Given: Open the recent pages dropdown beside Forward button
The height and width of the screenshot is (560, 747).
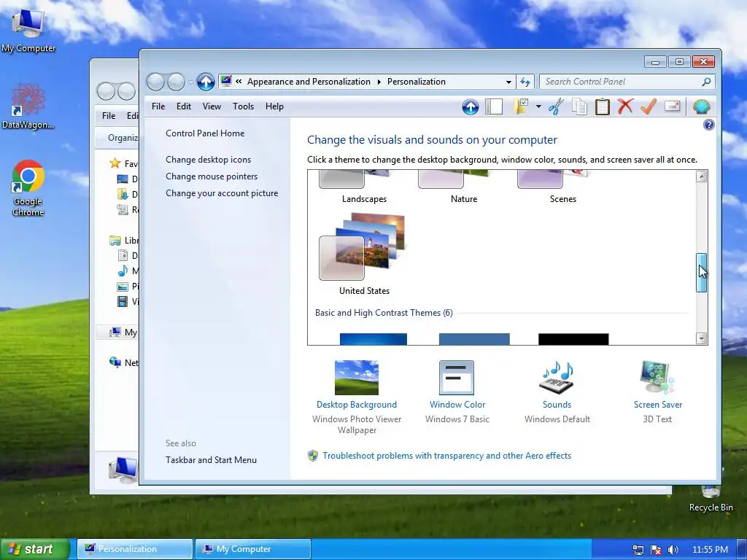Looking at the screenshot, I should [x=191, y=82].
